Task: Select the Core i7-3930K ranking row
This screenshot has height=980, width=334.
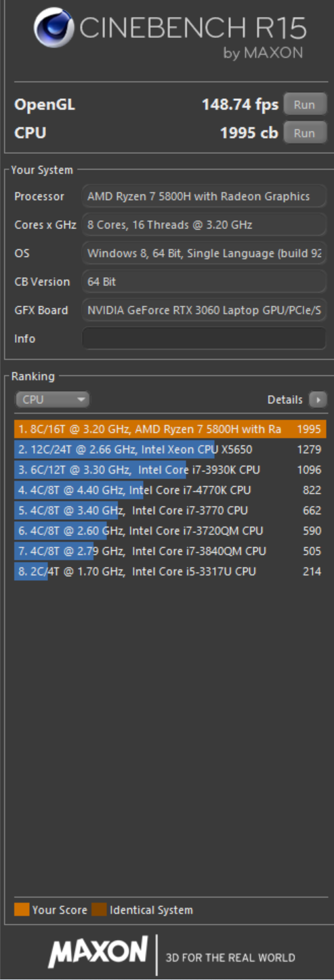Action: pos(170,470)
